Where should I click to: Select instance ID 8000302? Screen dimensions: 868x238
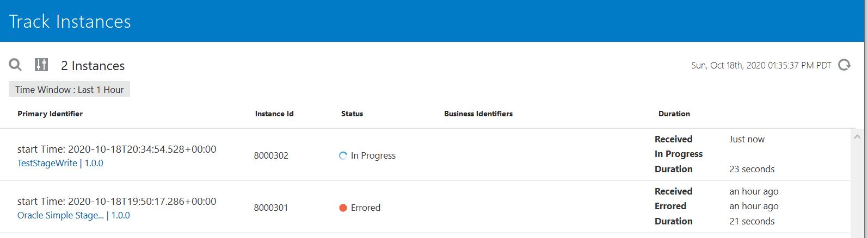click(x=271, y=155)
